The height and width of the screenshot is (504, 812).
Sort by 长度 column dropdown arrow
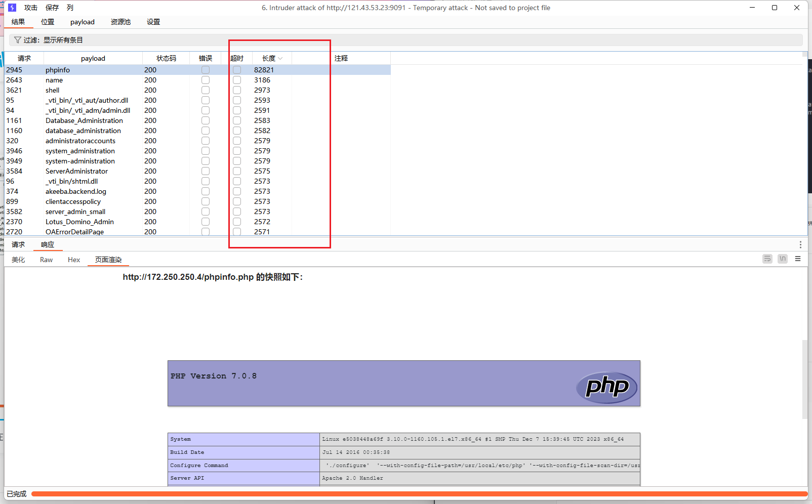click(x=280, y=59)
